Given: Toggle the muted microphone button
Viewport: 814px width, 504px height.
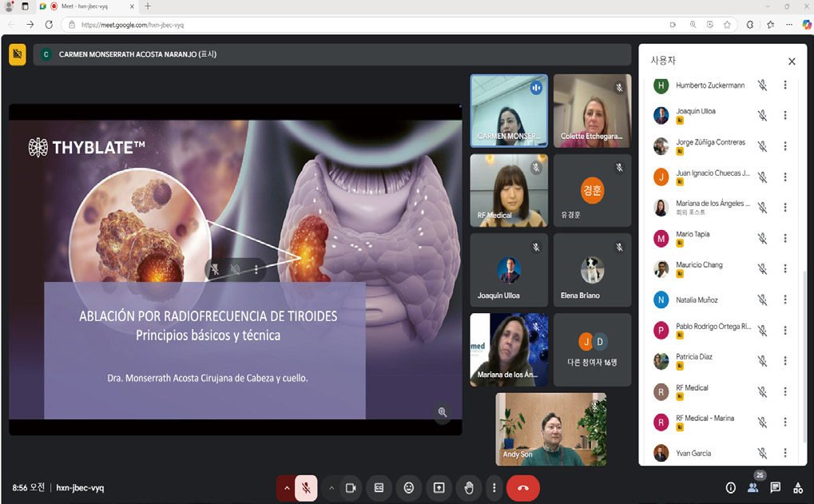Looking at the screenshot, I should pos(306,488).
